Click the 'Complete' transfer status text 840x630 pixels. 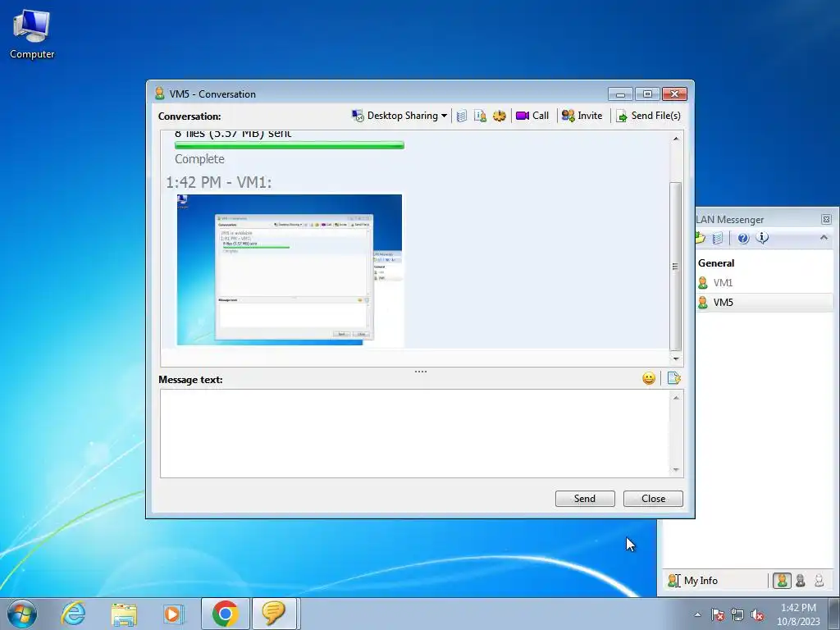[x=199, y=159]
